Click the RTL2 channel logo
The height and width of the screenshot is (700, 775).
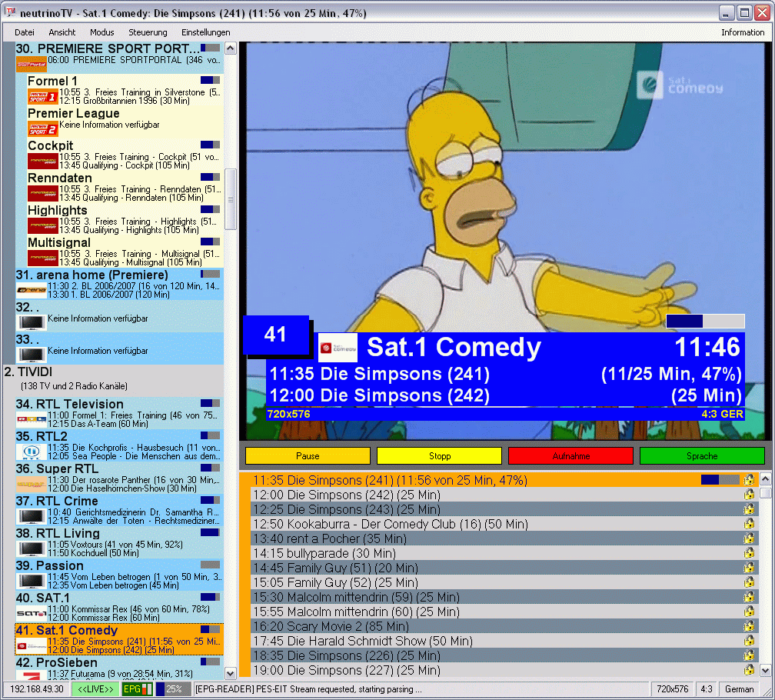31,452
